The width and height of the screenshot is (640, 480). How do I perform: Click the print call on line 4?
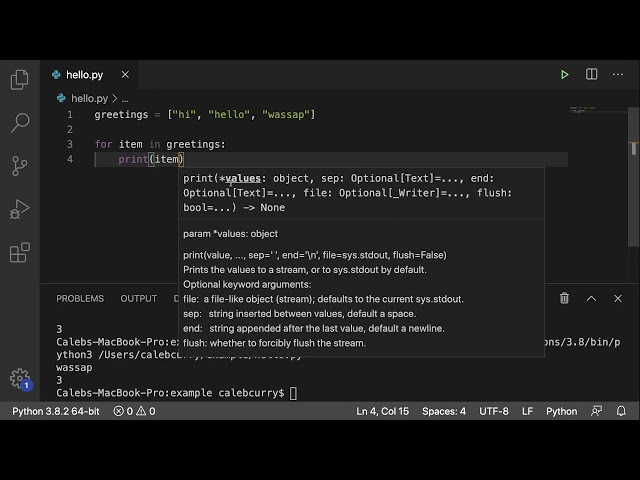[133, 160]
